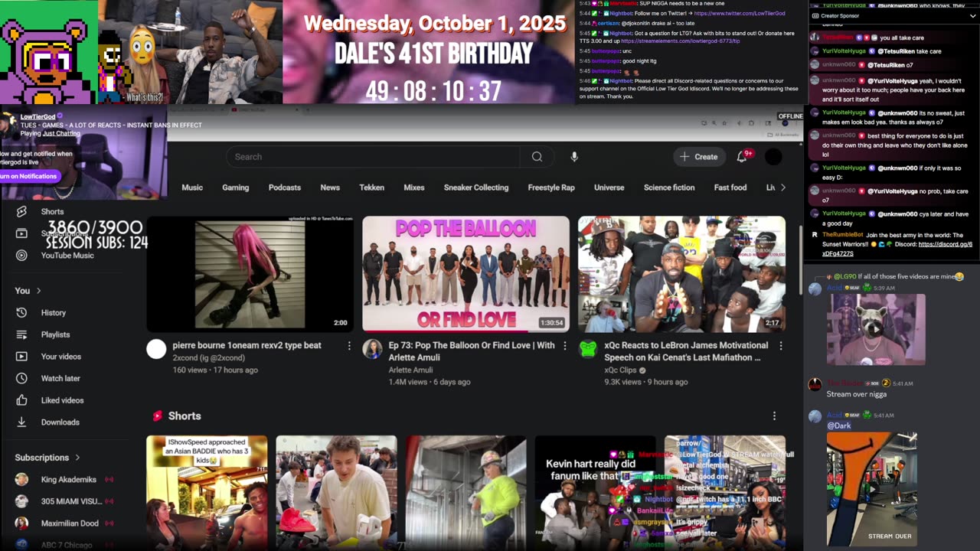
Task: Open 305 MIAMI VISU subscription channel
Action: tap(73, 501)
